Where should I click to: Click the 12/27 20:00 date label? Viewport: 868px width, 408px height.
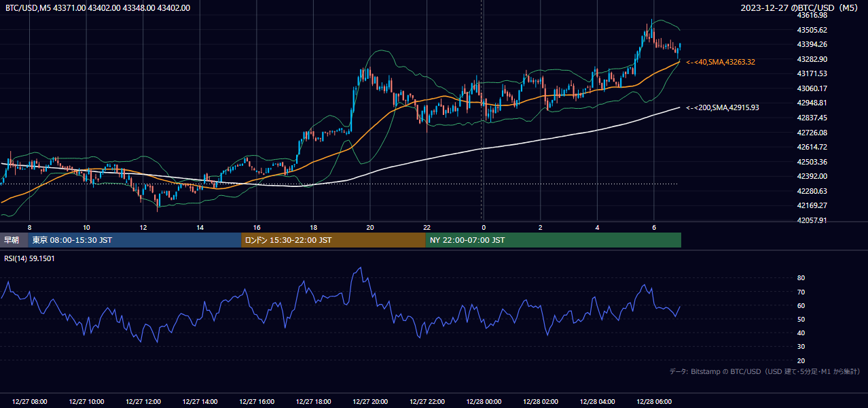370,402
